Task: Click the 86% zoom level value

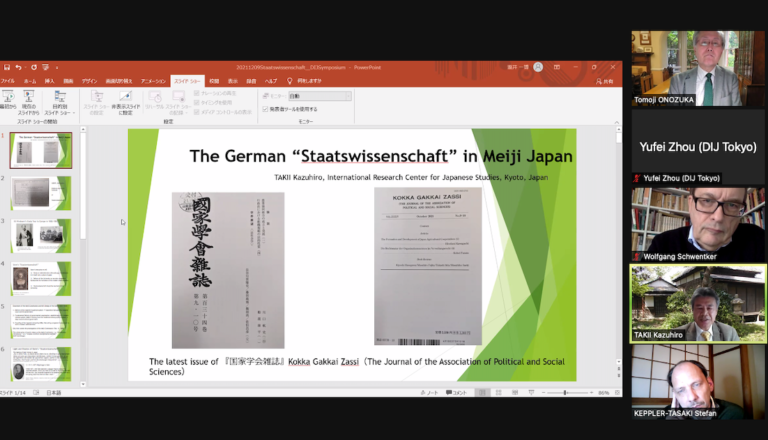Action: (603, 392)
